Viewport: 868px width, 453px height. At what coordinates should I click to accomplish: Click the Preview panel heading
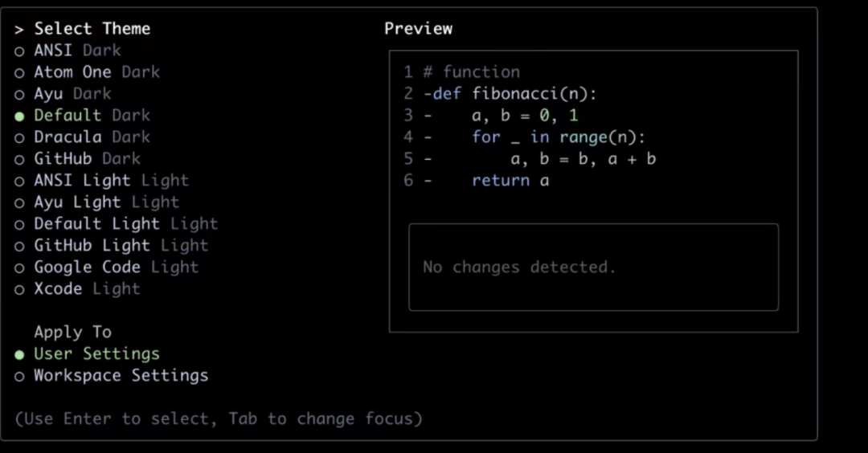coord(419,29)
